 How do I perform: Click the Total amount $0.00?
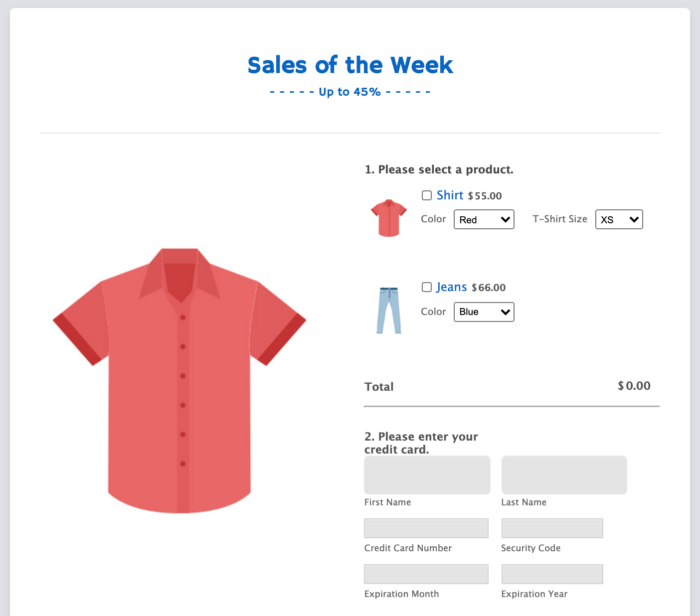coord(634,386)
